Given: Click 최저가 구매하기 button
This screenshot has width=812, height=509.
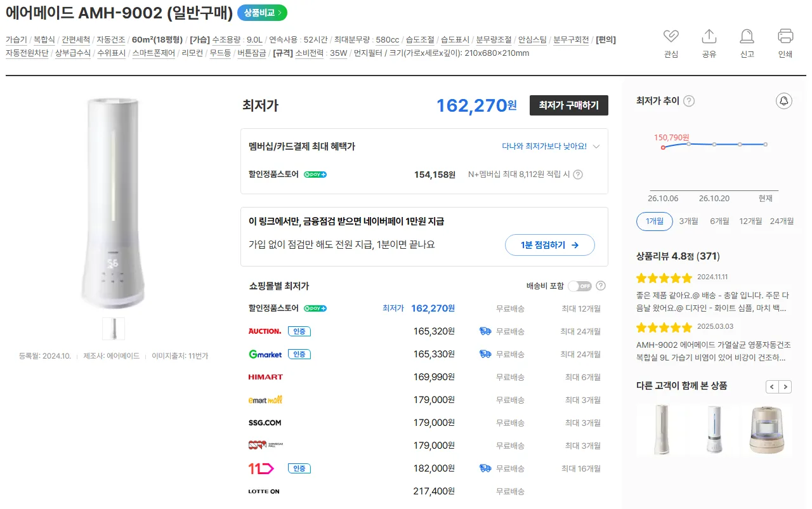Looking at the screenshot, I should pos(568,105).
